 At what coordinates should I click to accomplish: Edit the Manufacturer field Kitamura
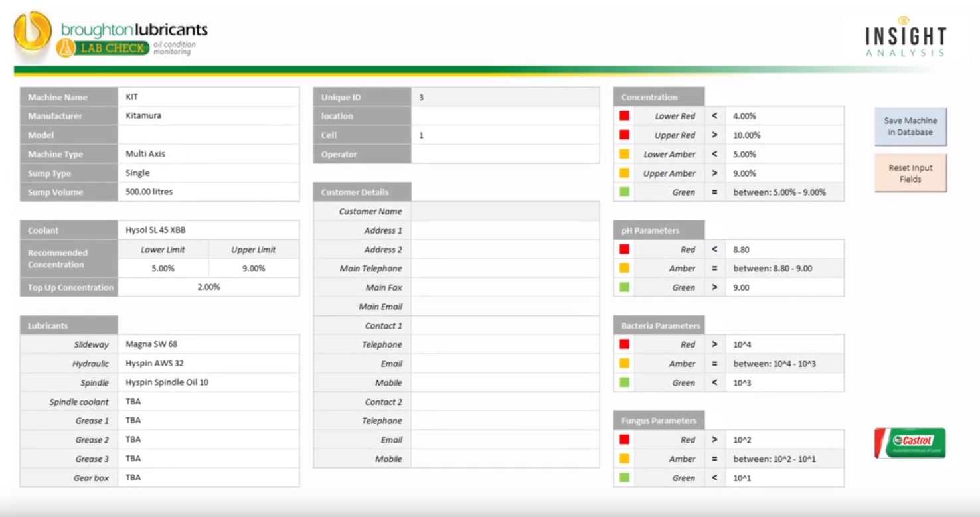(208, 116)
